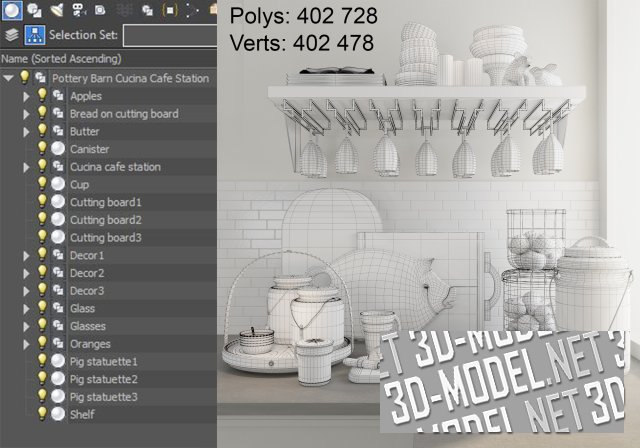Switch to Sort by Layer view icon
640x448 pixels.
click(11, 35)
